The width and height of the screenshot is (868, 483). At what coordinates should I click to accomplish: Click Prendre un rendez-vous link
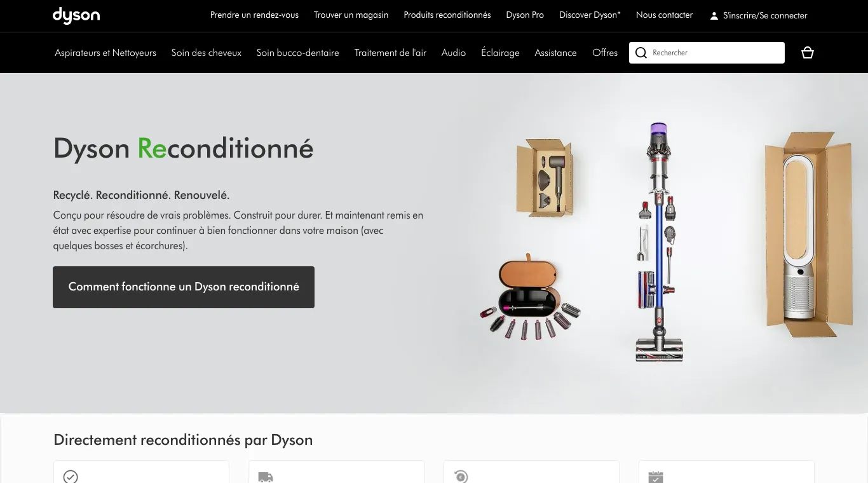(x=254, y=15)
